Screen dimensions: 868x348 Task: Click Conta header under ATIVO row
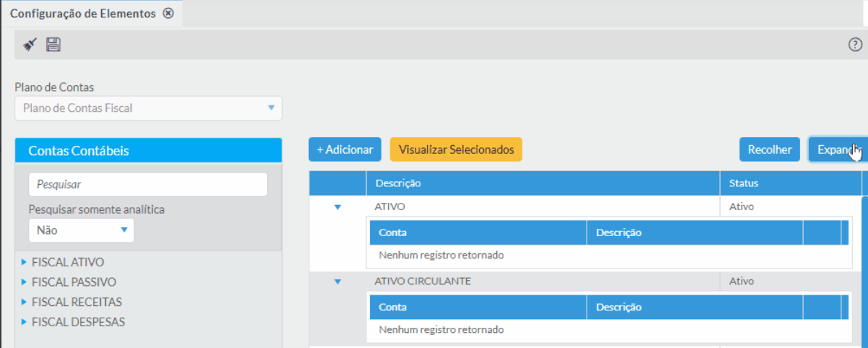[478, 232]
